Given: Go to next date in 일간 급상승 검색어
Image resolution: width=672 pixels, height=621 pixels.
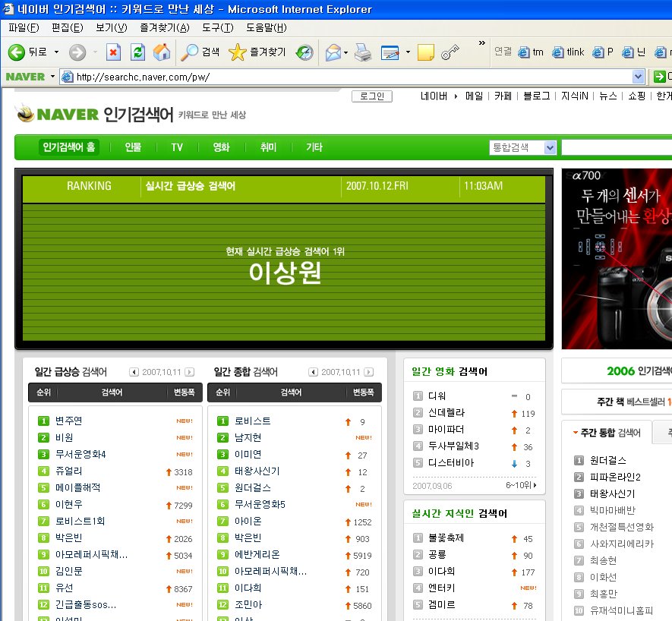Looking at the screenshot, I should (x=189, y=372).
